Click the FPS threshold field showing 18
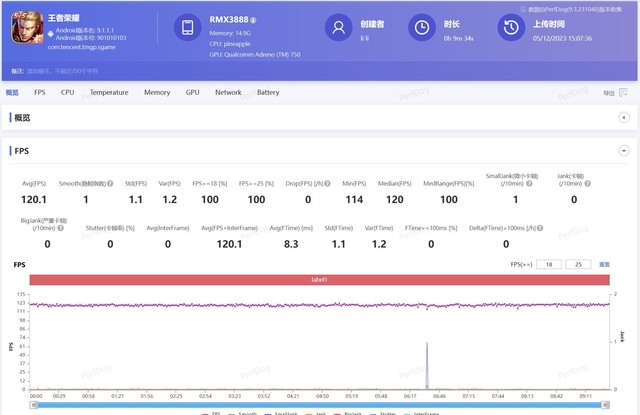Screen dimensions: 640x415 click(x=546, y=265)
